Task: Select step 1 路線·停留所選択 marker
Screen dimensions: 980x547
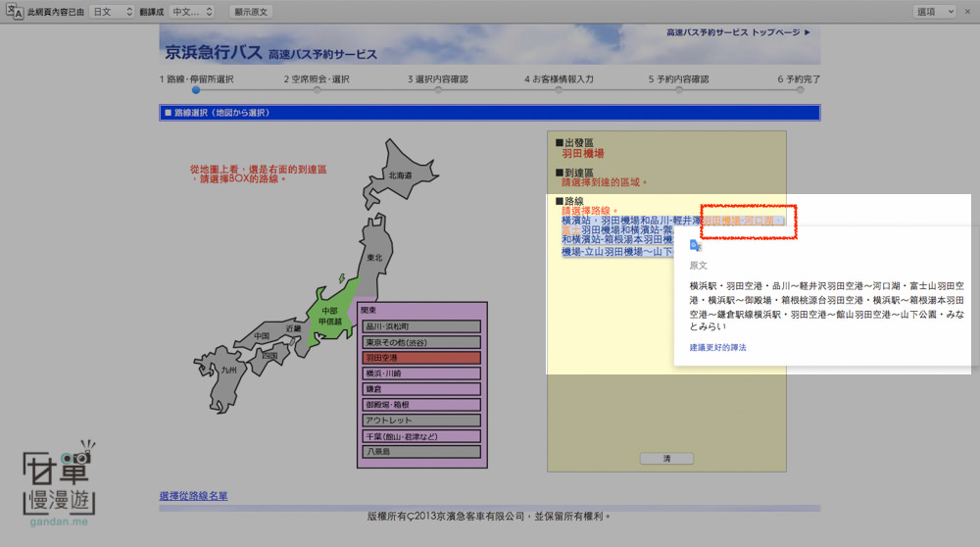Action: pos(196,90)
